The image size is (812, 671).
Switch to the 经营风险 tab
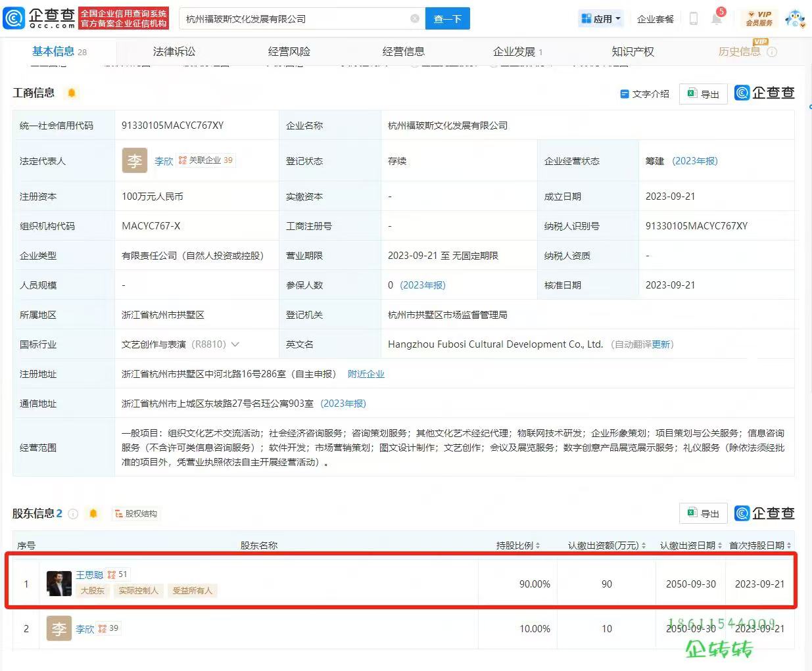(289, 51)
